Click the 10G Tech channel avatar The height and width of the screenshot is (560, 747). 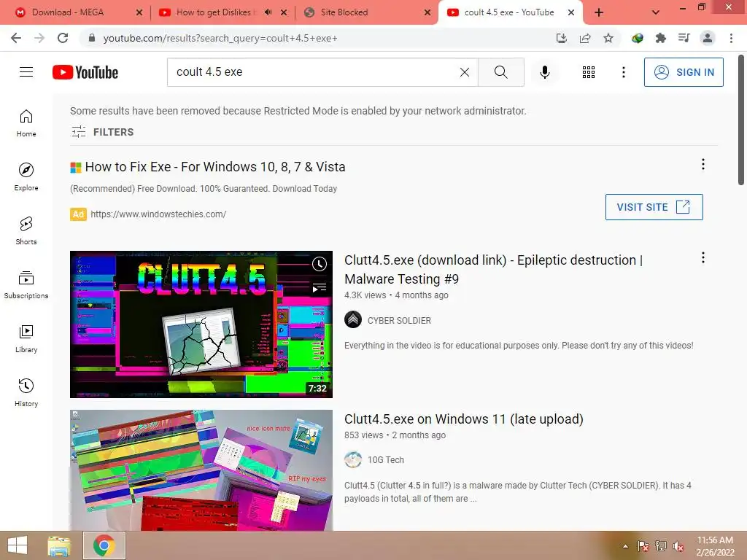coord(353,459)
